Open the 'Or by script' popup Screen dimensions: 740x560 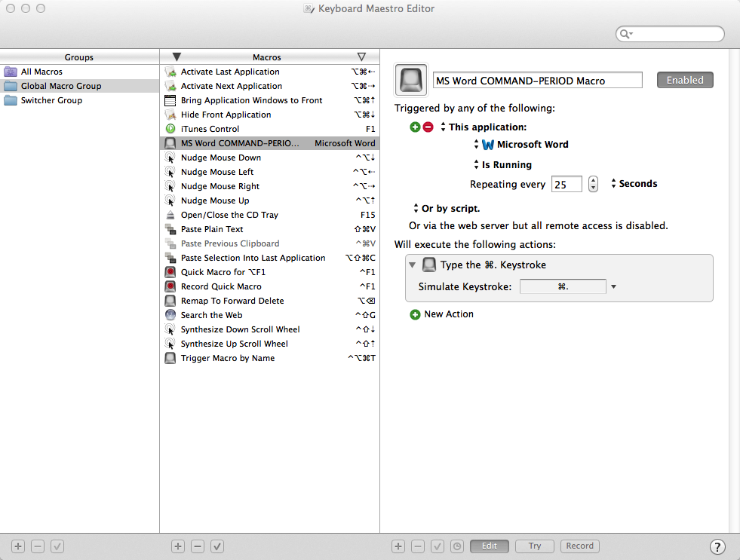pyautogui.click(x=447, y=208)
